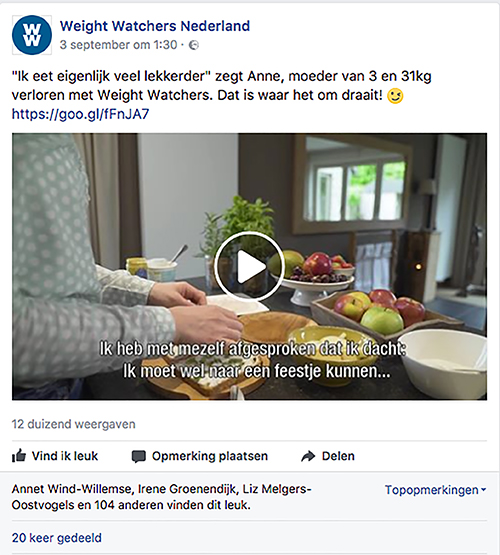This screenshot has height=555, width=500.
Task: Click the share arrow icon
Action: (x=308, y=456)
